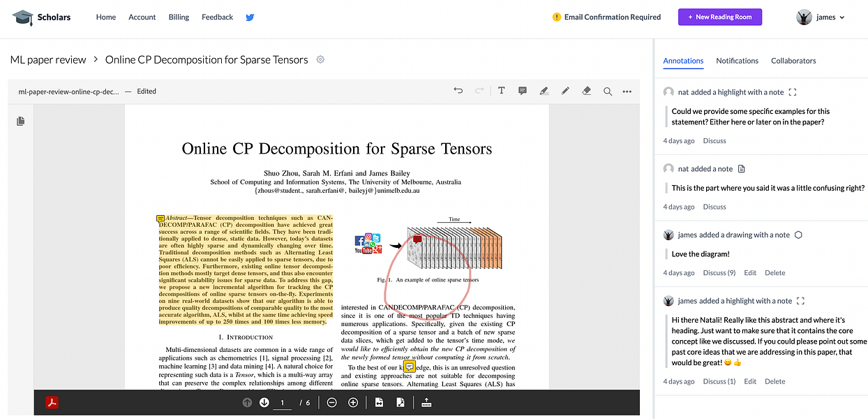Zoom in with the plus button

coord(353,402)
